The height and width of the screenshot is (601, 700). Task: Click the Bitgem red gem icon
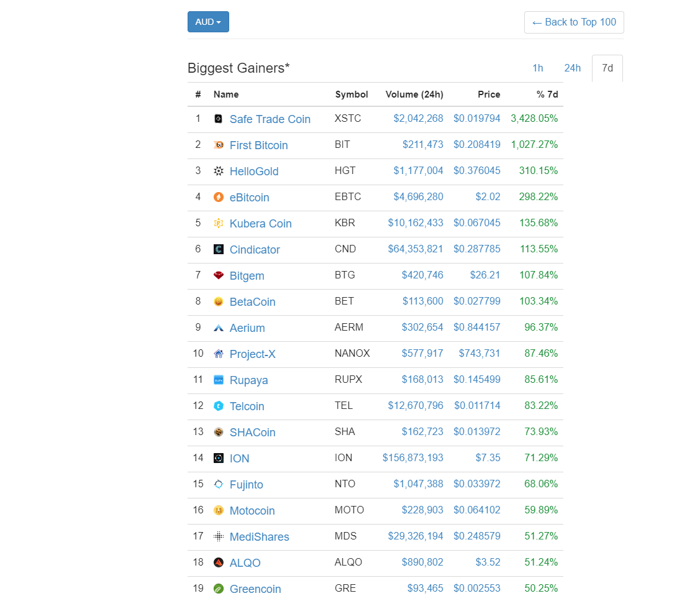click(218, 275)
